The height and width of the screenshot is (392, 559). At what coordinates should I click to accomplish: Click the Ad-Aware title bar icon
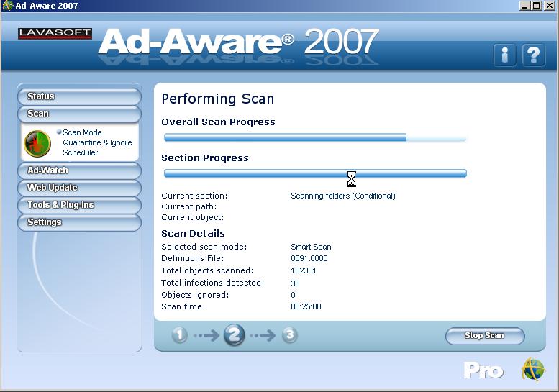7,5
